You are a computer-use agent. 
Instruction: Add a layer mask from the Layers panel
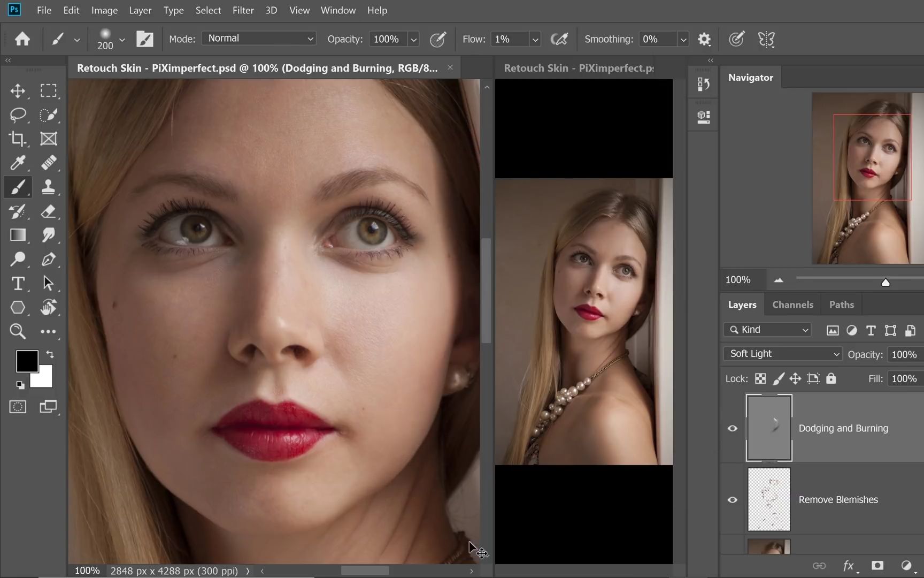[876, 565]
